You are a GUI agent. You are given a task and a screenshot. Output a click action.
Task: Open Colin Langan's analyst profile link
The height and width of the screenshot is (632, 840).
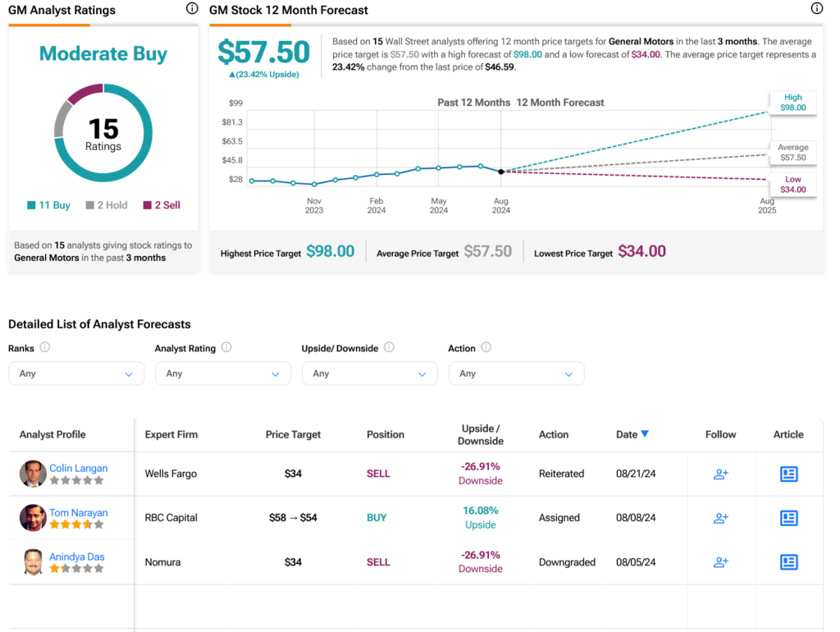(78, 468)
